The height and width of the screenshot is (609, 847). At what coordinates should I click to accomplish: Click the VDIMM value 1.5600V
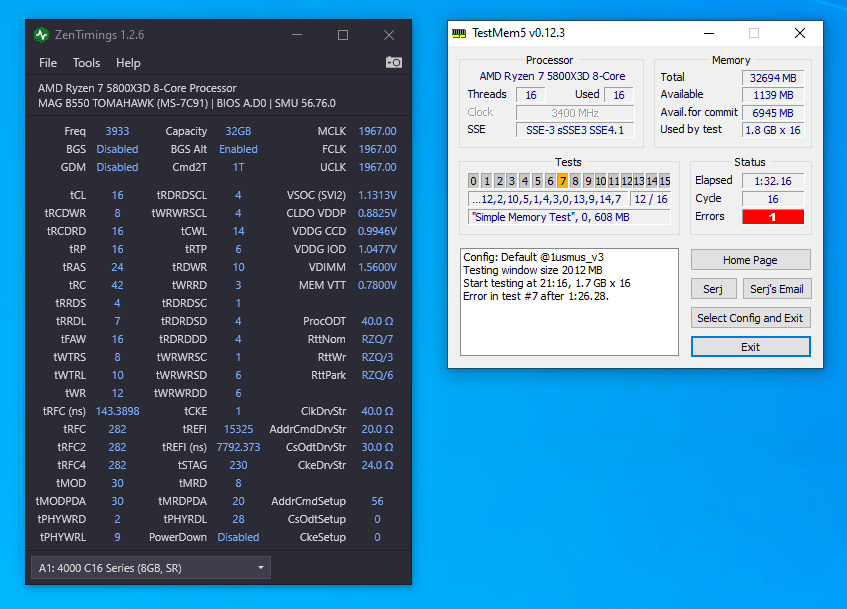[377, 267]
